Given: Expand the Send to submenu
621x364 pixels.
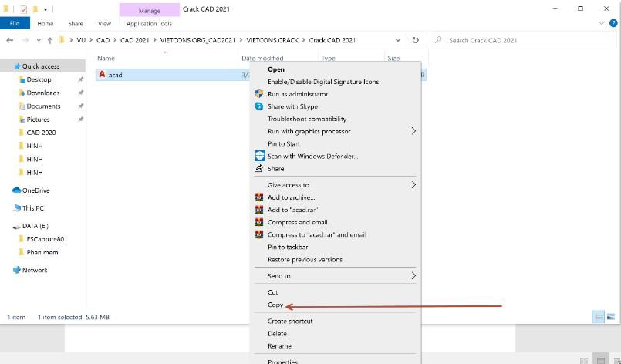Looking at the screenshot, I should 413,276.
